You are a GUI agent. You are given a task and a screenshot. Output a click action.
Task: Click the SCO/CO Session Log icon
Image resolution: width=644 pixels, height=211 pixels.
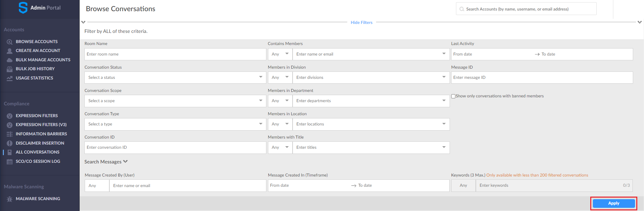(10, 162)
